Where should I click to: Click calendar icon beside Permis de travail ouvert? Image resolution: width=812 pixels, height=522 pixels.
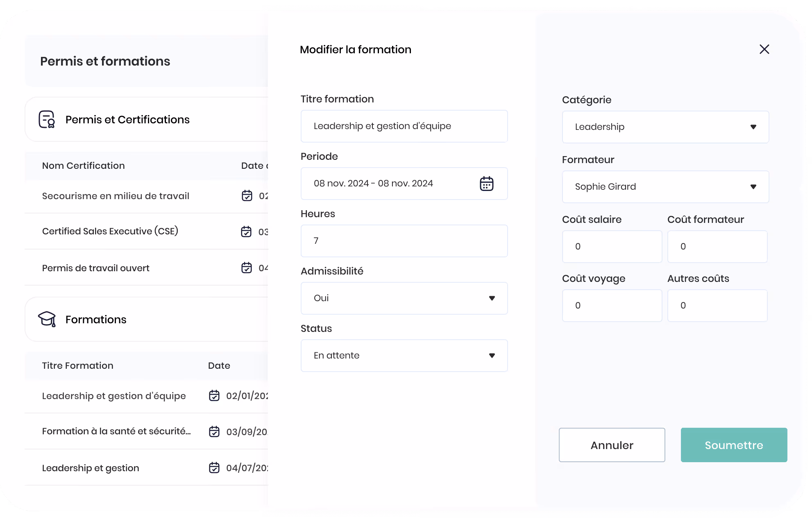(247, 268)
